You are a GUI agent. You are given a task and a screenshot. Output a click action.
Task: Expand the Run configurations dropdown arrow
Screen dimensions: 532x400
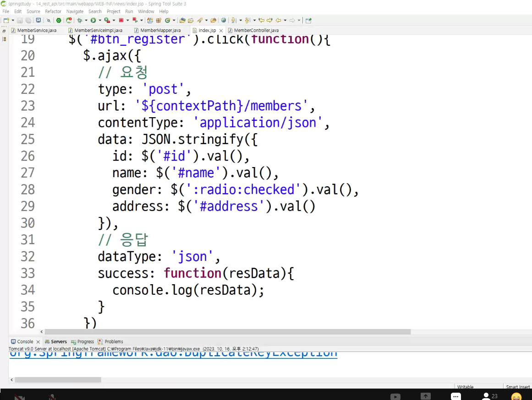point(100,20)
